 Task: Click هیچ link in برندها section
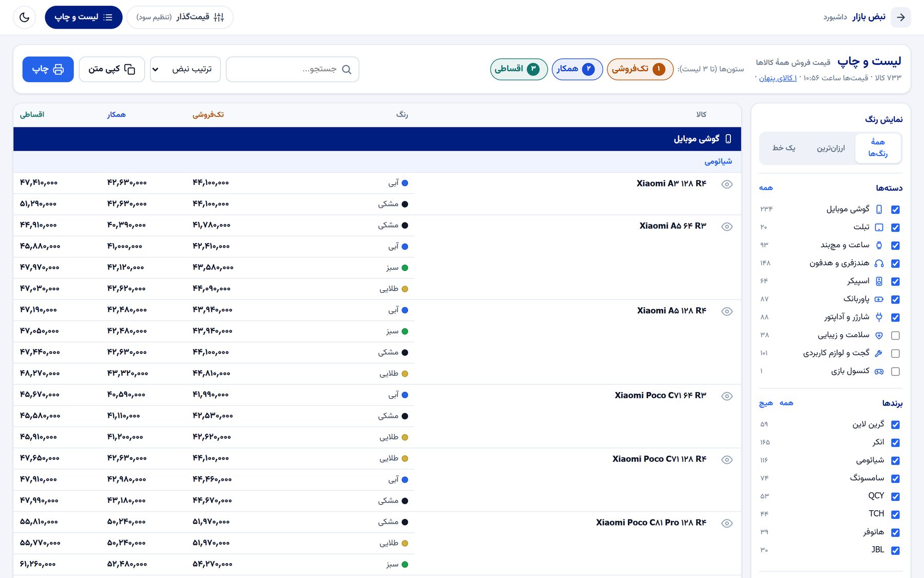click(x=766, y=403)
